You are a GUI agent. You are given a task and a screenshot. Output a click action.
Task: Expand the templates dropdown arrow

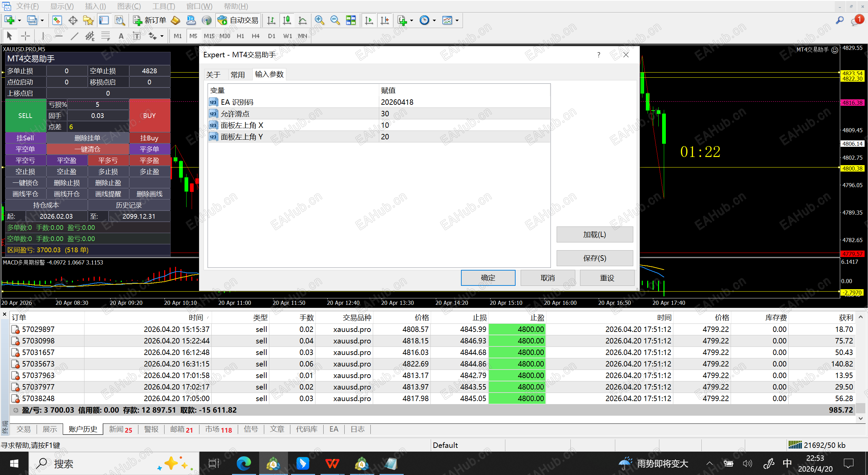tap(457, 20)
